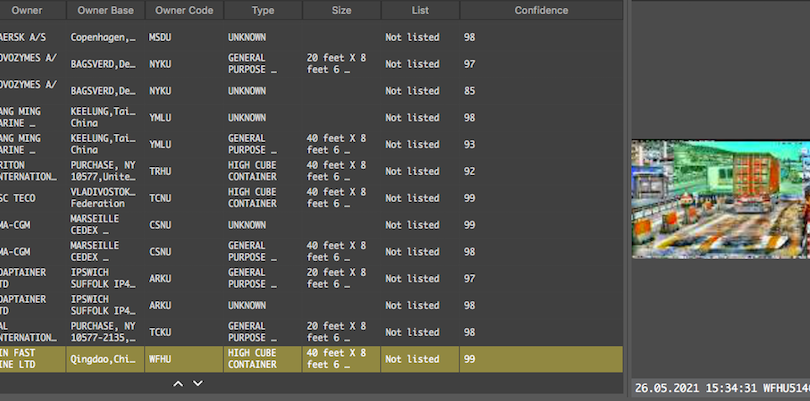Select the highlighted WFHU owner code cell
The height and width of the screenshot is (401, 810).
(184, 359)
